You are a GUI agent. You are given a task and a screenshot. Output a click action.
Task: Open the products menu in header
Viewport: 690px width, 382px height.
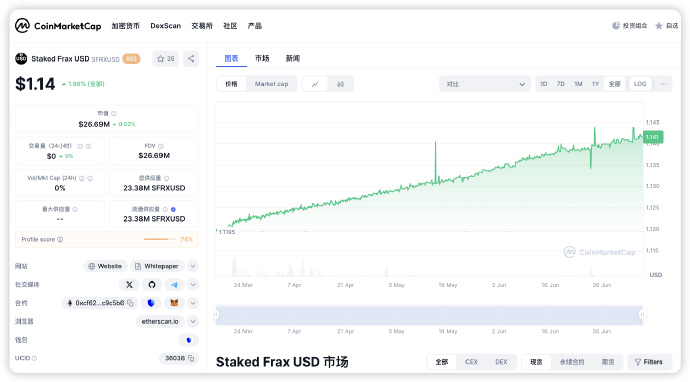[255, 26]
